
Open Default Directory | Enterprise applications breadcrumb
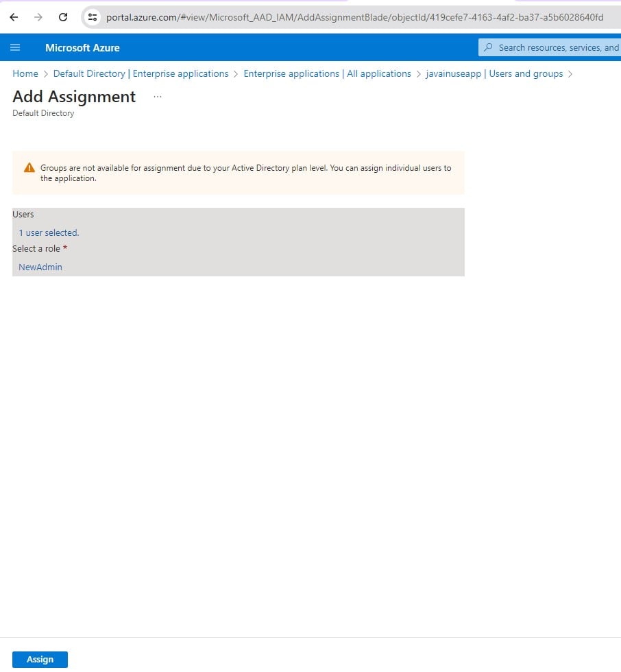pyautogui.click(x=141, y=74)
